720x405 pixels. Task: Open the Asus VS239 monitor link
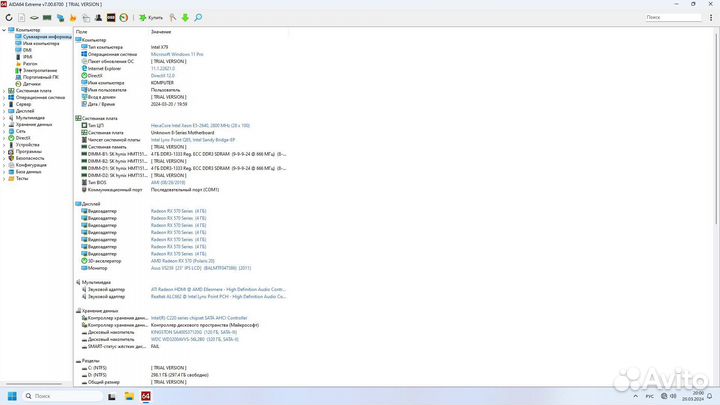[x=201, y=268]
